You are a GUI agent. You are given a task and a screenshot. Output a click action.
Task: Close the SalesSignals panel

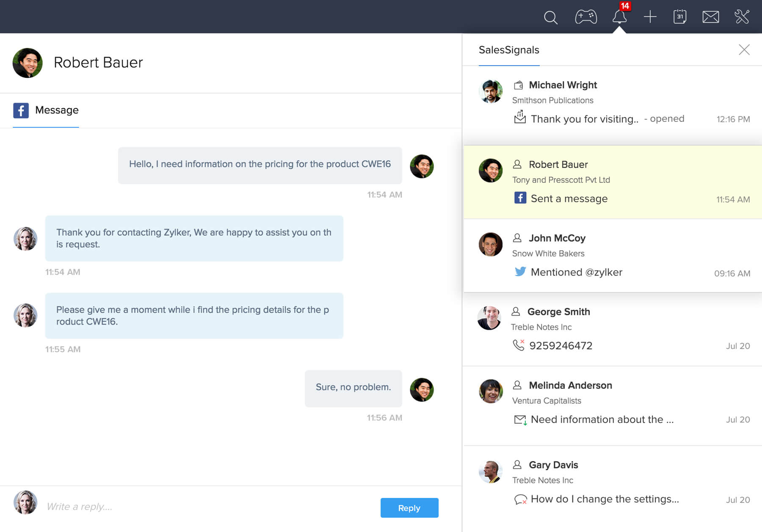tap(744, 50)
